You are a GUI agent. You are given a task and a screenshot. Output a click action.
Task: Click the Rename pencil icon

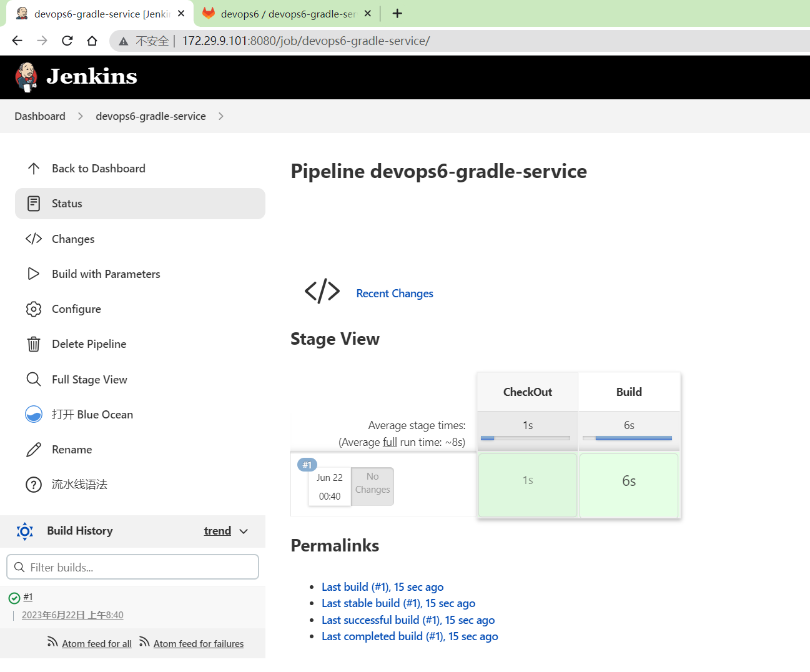(34, 450)
